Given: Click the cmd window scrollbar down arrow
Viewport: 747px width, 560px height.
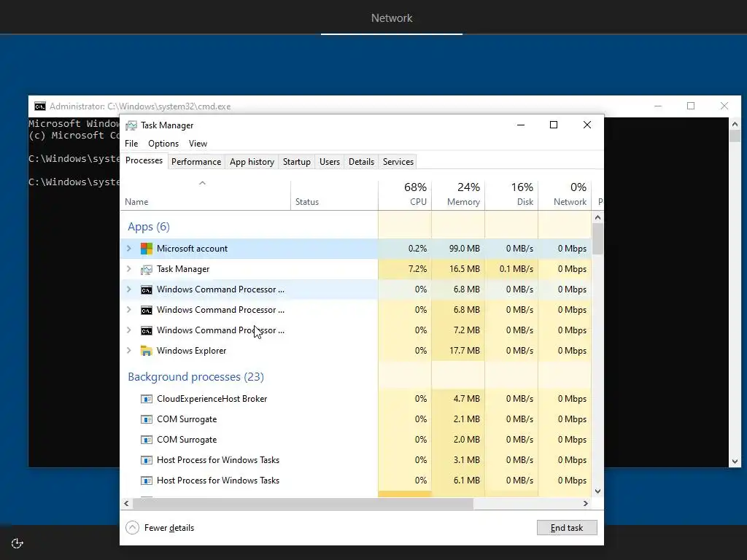Looking at the screenshot, I should (735, 461).
